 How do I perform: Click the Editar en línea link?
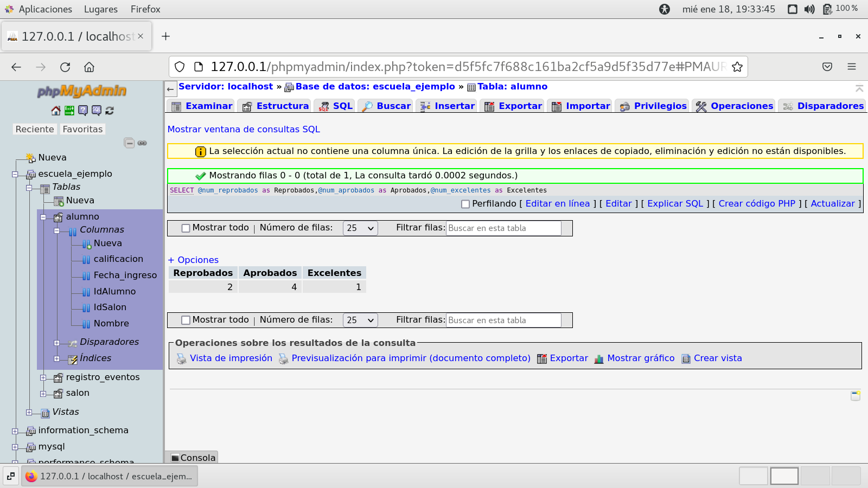pos(557,204)
